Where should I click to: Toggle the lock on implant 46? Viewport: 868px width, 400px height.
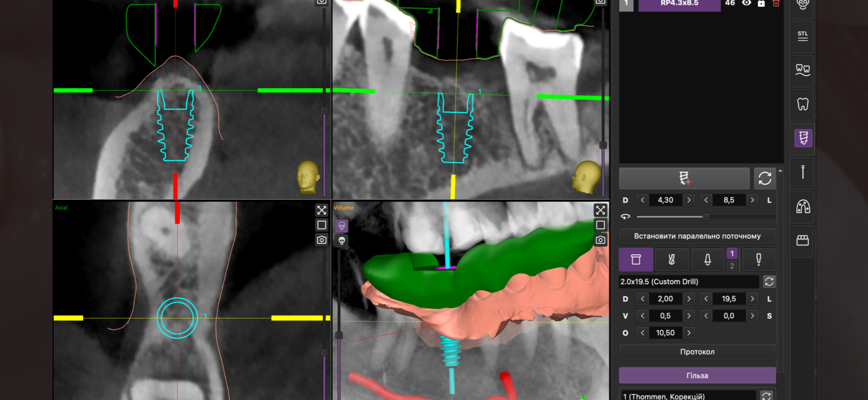(x=761, y=3)
